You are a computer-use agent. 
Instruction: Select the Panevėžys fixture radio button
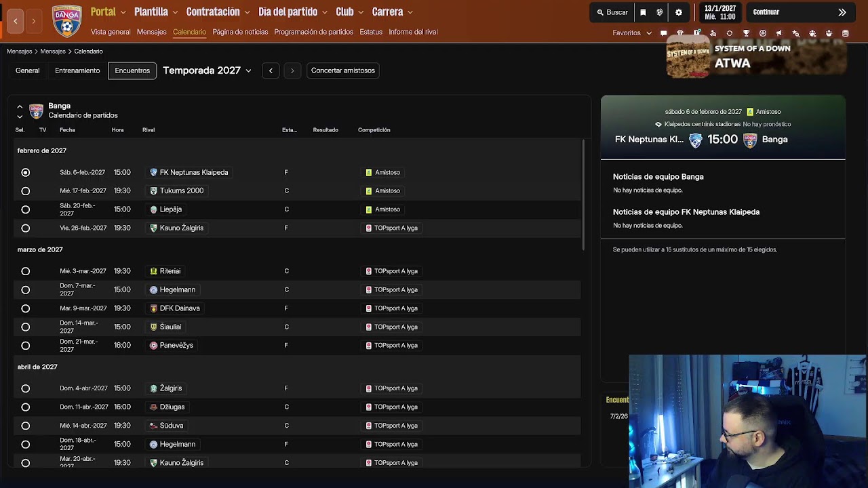pyautogui.click(x=25, y=346)
